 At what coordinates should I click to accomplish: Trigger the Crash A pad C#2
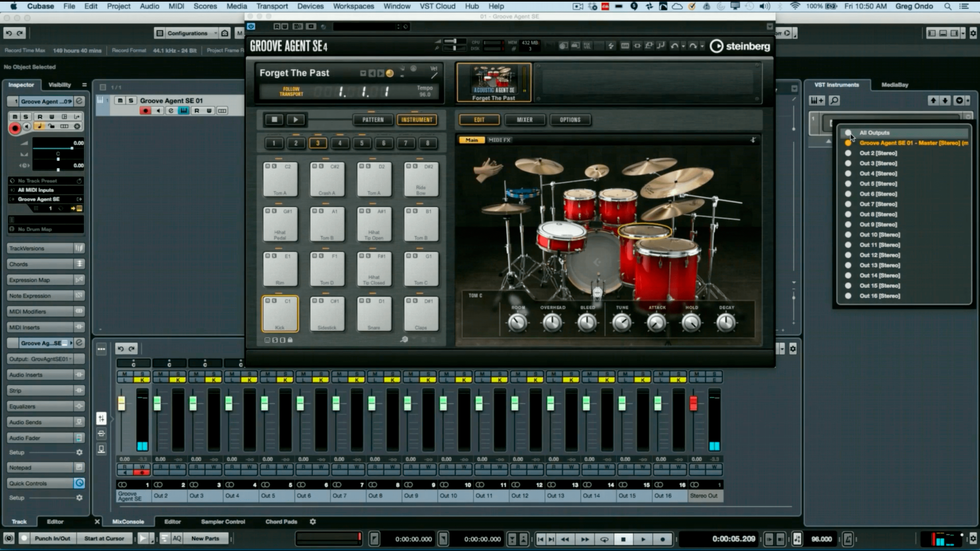(327, 179)
